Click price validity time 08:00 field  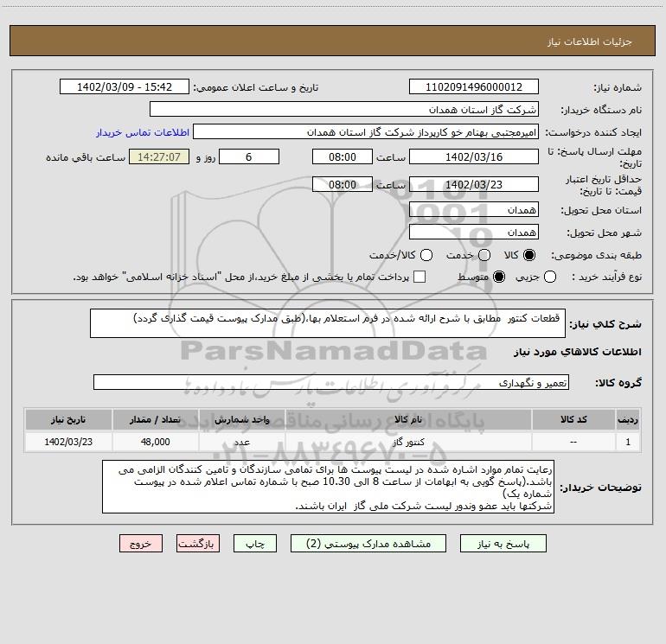343,184
